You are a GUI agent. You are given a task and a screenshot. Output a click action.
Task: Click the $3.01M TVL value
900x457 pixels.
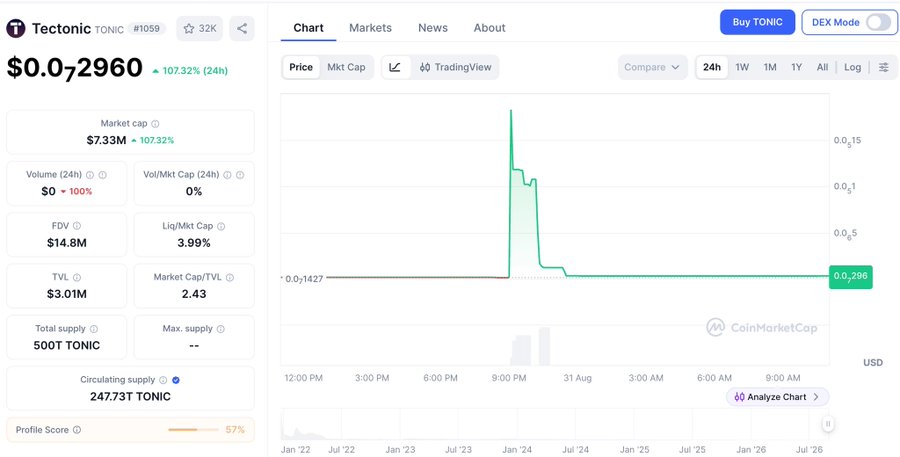tap(67, 294)
